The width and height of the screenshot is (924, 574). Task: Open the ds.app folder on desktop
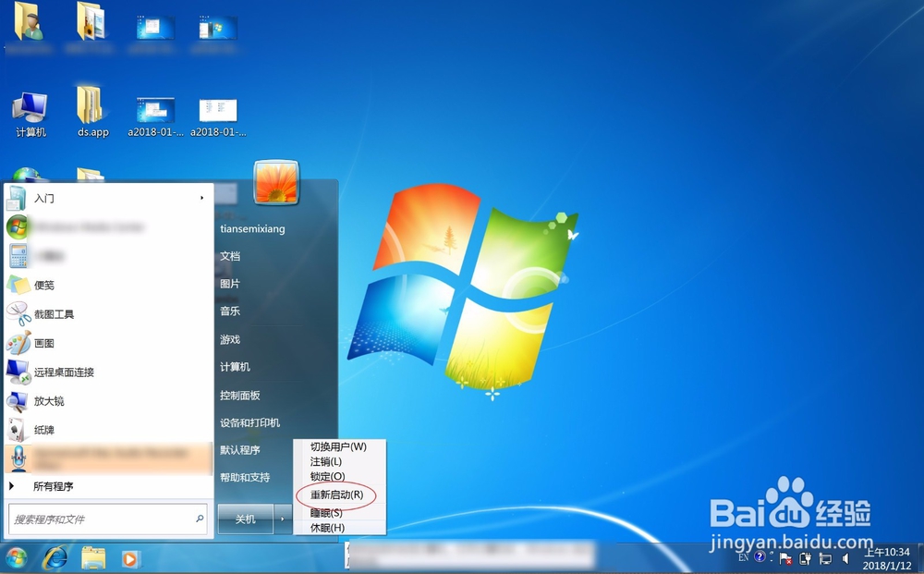click(91, 112)
